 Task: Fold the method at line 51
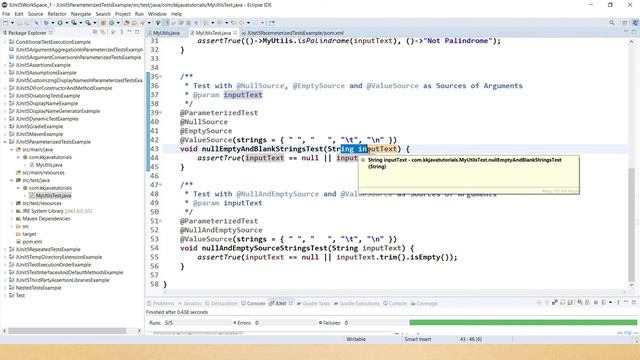click(161, 221)
